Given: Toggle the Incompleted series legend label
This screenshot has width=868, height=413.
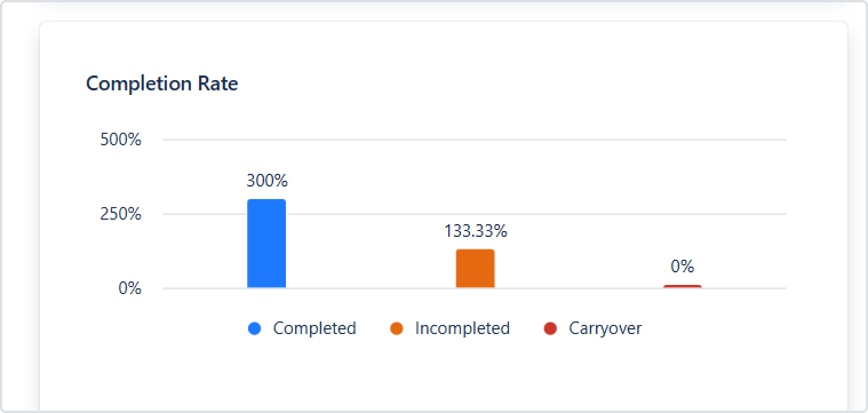Looking at the screenshot, I should pos(462,329).
